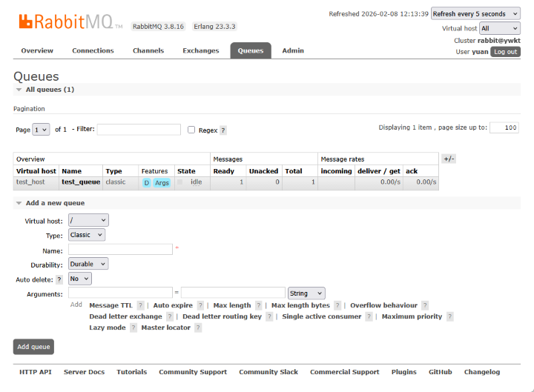Open the Server Docs footer link
Screen dimensions: 534x392
click(x=84, y=372)
